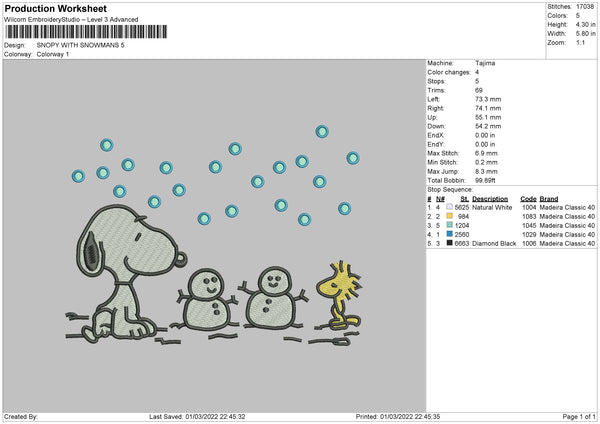Click the Machine value "Tajima"

(x=485, y=63)
